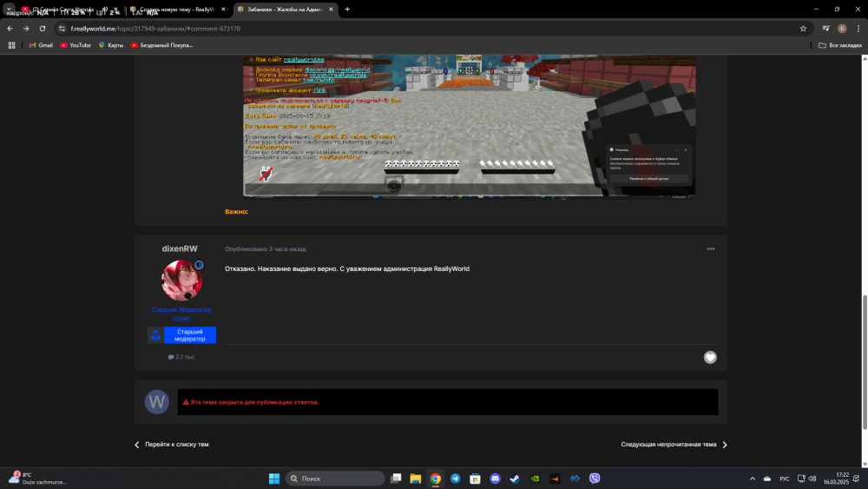Go back to the previous page

pos(10,29)
